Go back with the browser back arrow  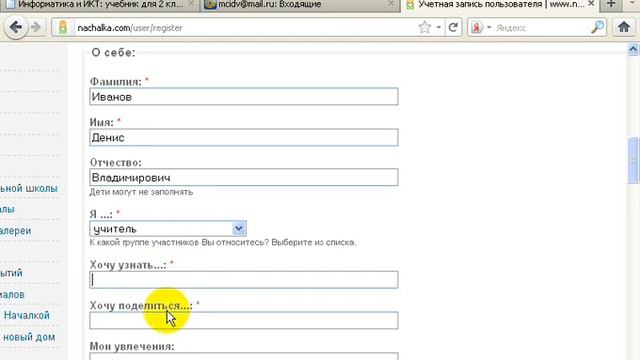[16, 27]
